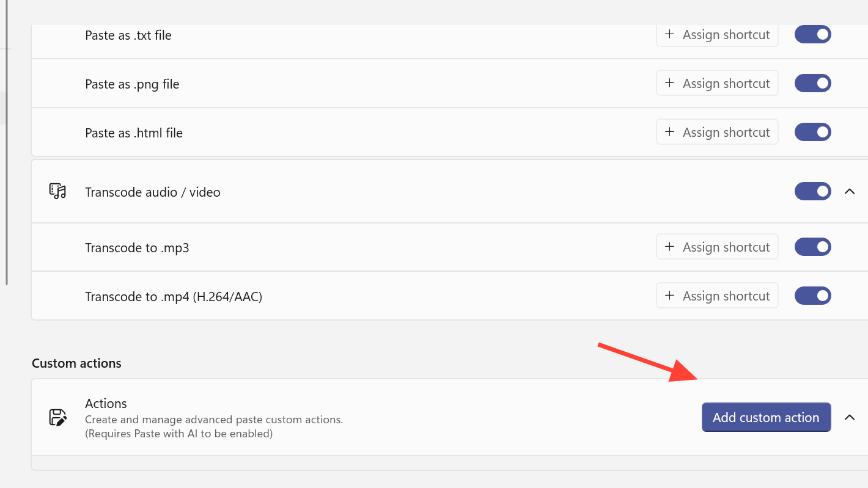Collapse the Transcode audio / video section
The height and width of the screenshot is (488, 868).
[x=849, y=192]
